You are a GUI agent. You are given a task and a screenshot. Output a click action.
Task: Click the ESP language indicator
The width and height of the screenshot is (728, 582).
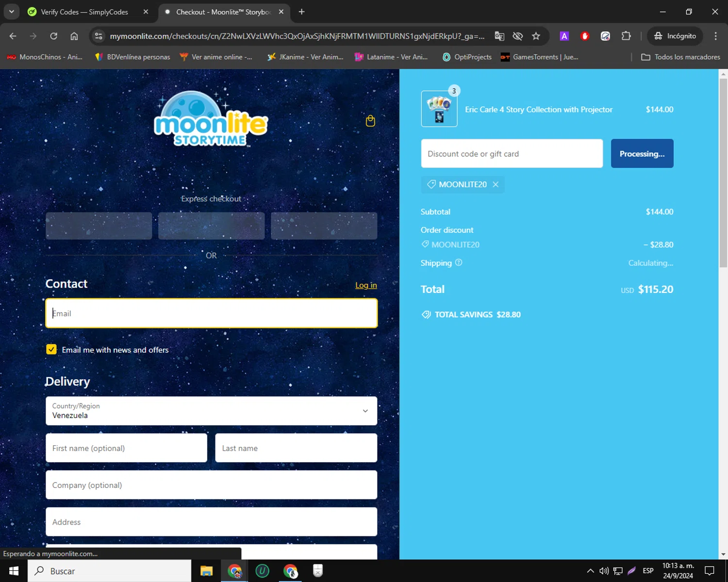point(648,571)
